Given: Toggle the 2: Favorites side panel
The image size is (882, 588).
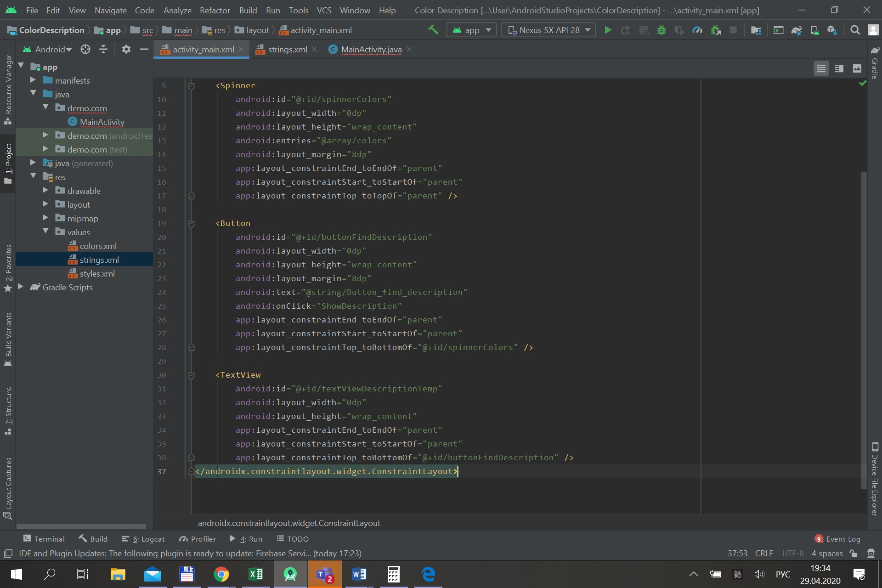Looking at the screenshot, I should coord(8,268).
